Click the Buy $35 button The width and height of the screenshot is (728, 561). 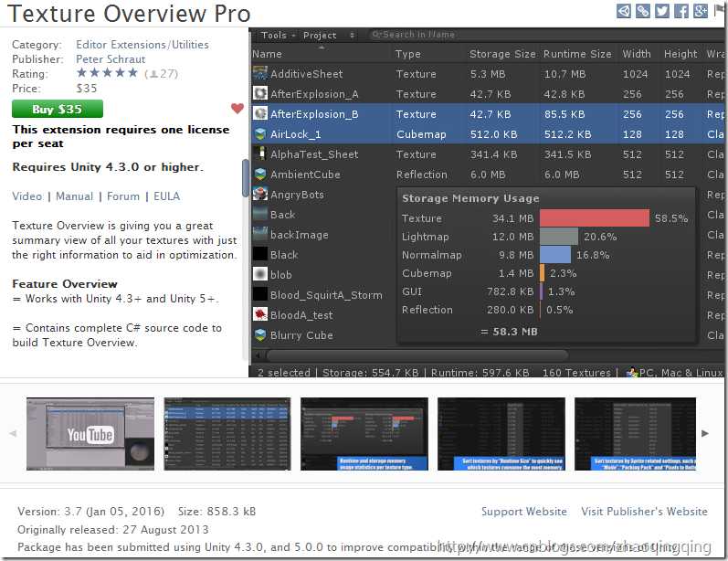(x=58, y=109)
